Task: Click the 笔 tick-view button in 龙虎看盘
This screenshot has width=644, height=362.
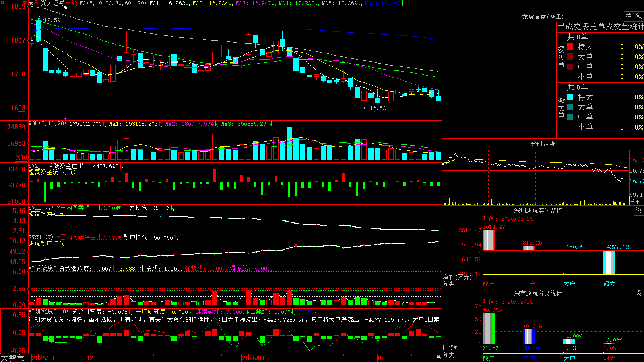Action: (639, 16)
